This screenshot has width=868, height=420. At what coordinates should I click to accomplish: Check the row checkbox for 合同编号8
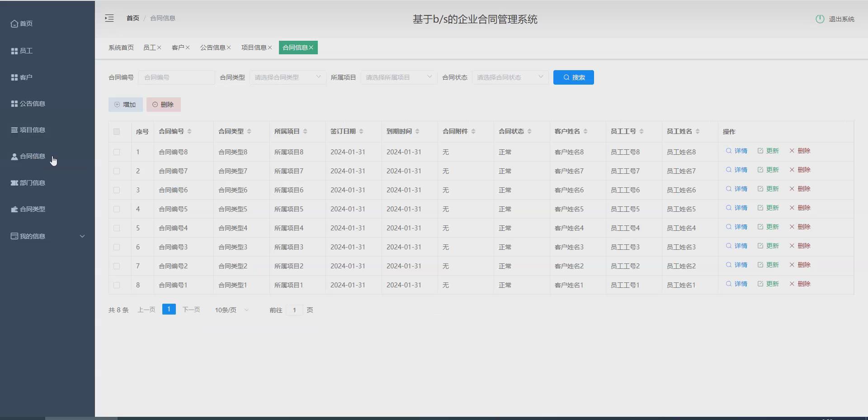(117, 152)
